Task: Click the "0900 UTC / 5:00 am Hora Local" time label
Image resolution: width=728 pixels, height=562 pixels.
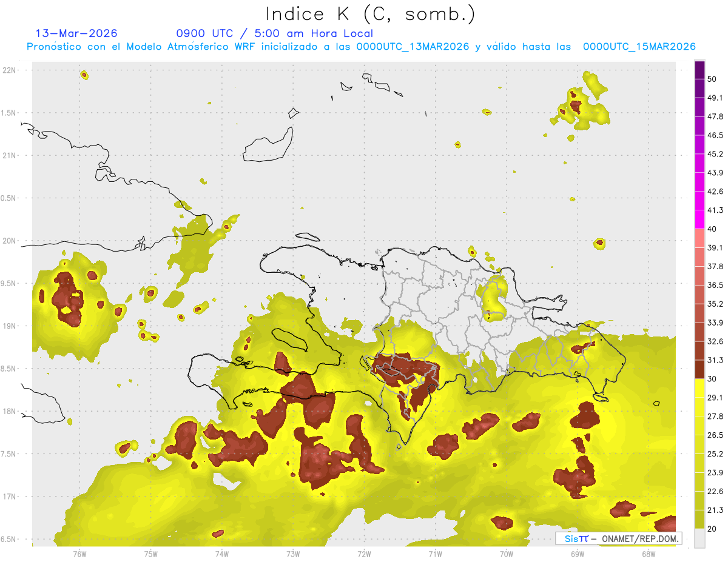Action: coord(274,33)
